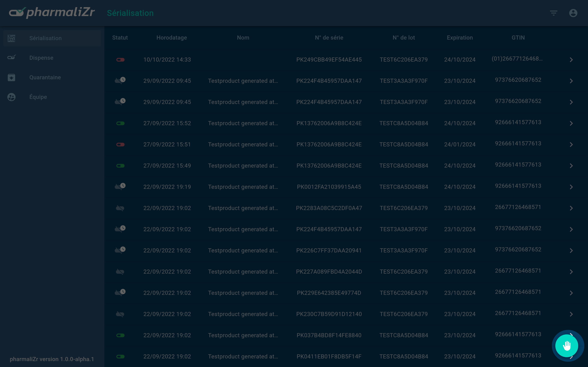Select serial number PK226C7FF37DAA20941 cell
Screen dimensions: 588x367
click(x=329, y=251)
